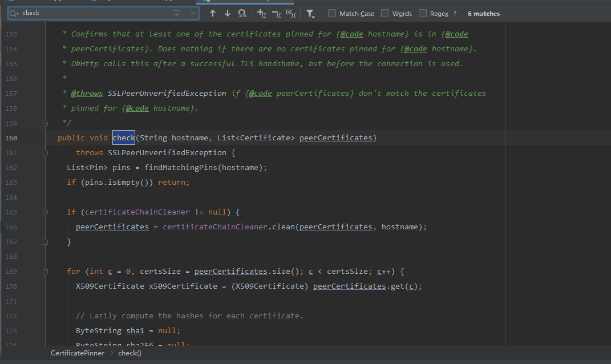Click 'peerCertificates' parameter on line 160
The width and height of the screenshot is (611, 364).
click(336, 138)
